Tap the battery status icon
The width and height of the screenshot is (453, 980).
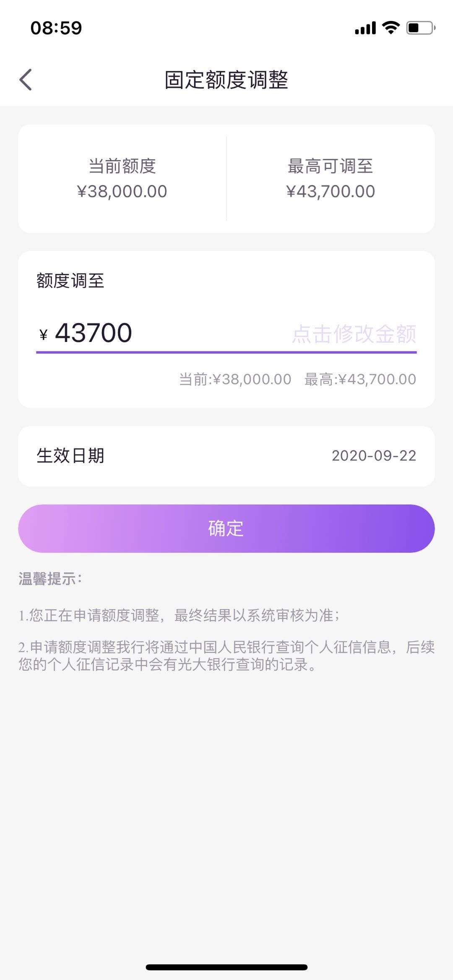pos(421,28)
